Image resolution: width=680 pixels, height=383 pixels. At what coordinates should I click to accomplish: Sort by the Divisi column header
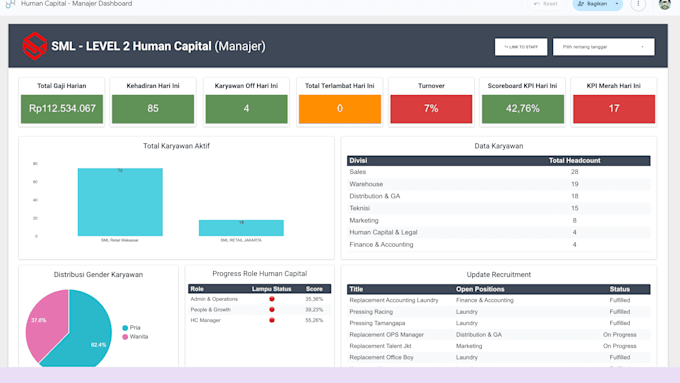coord(358,160)
